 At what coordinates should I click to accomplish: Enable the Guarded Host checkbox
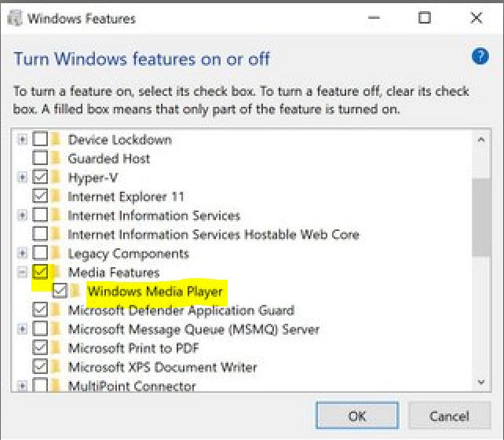click(x=40, y=158)
